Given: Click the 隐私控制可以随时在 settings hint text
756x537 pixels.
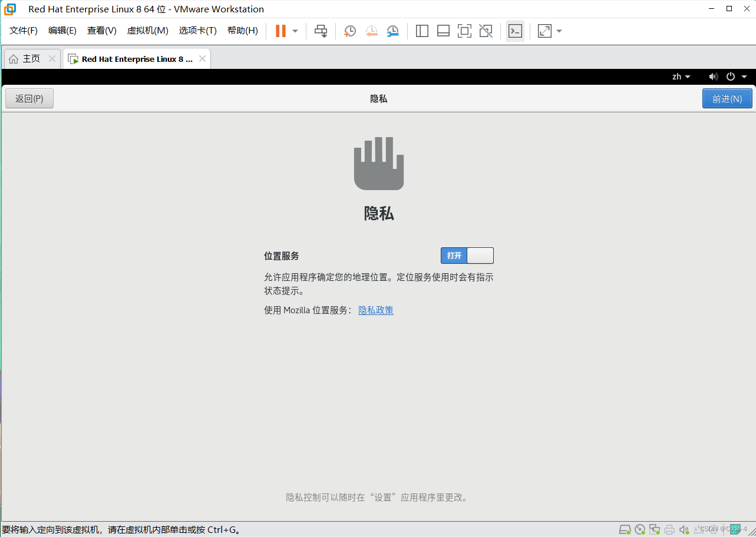Looking at the screenshot, I should coord(378,498).
